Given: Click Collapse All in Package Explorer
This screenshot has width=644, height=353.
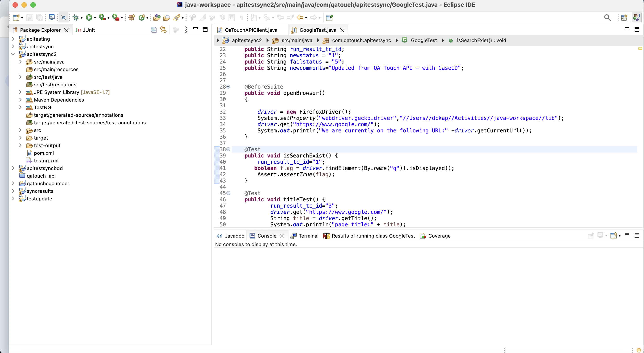Looking at the screenshot, I should click(x=153, y=30).
